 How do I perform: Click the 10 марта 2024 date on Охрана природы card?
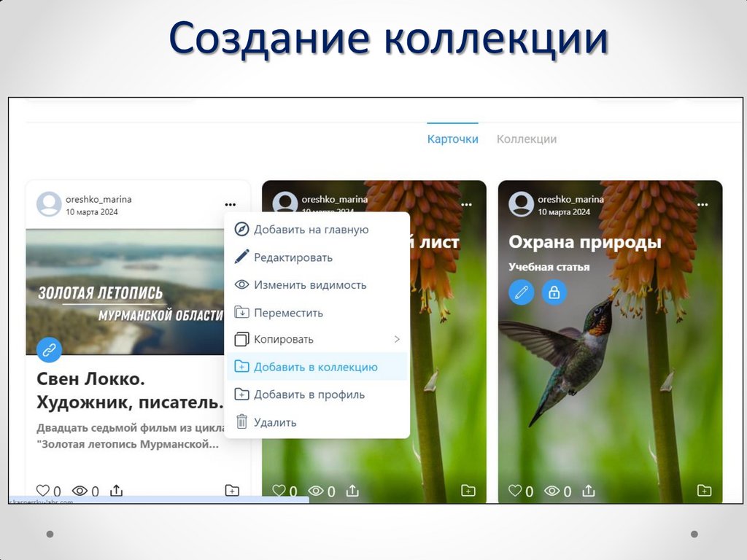click(x=564, y=212)
